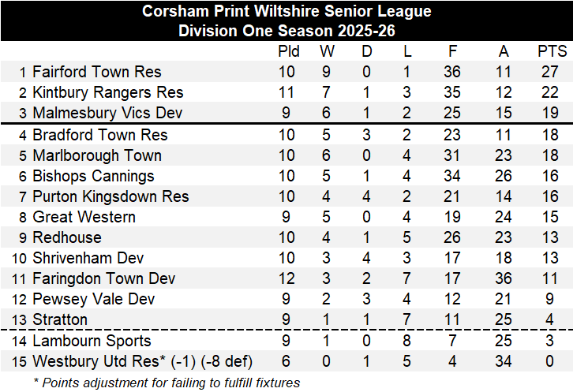Screen dimensions: 573x392
Task: Select Lambourn Sports in the standings
Action: (92, 342)
